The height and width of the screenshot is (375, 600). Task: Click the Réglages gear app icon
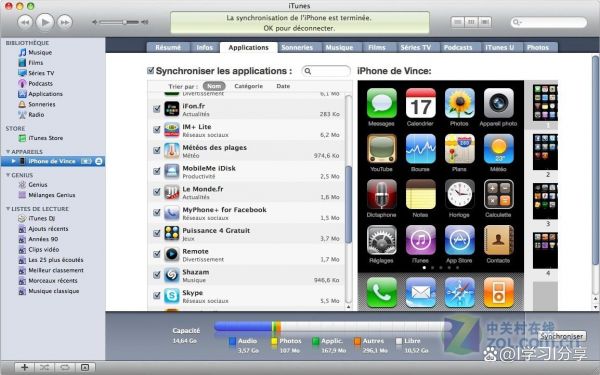point(382,240)
